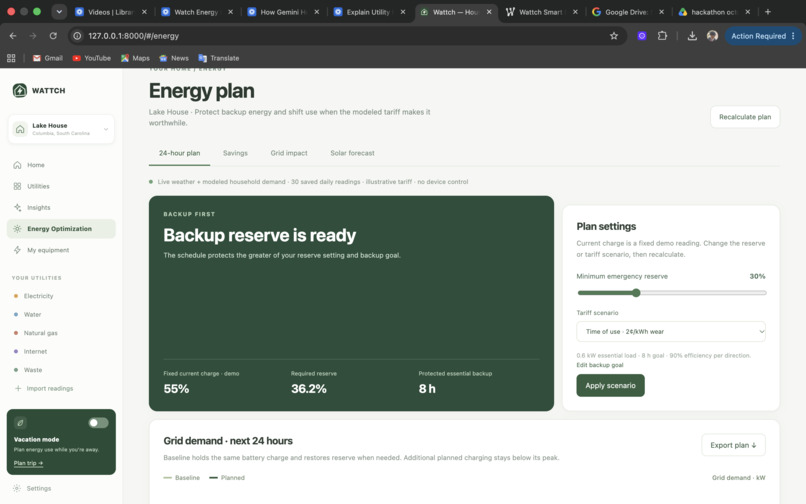The height and width of the screenshot is (504, 806).
Task: Open the browser extensions puzzle icon
Action: point(662,36)
